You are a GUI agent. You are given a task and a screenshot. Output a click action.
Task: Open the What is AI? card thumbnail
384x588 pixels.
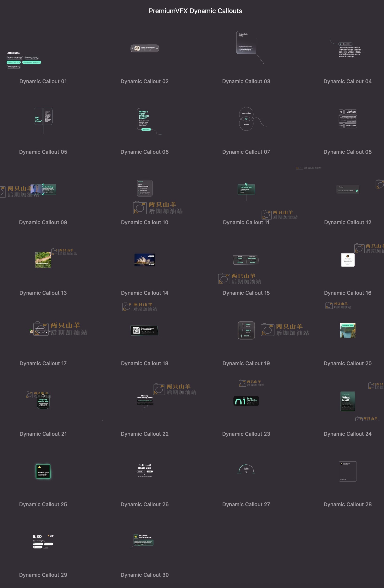click(x=347, y=401)
